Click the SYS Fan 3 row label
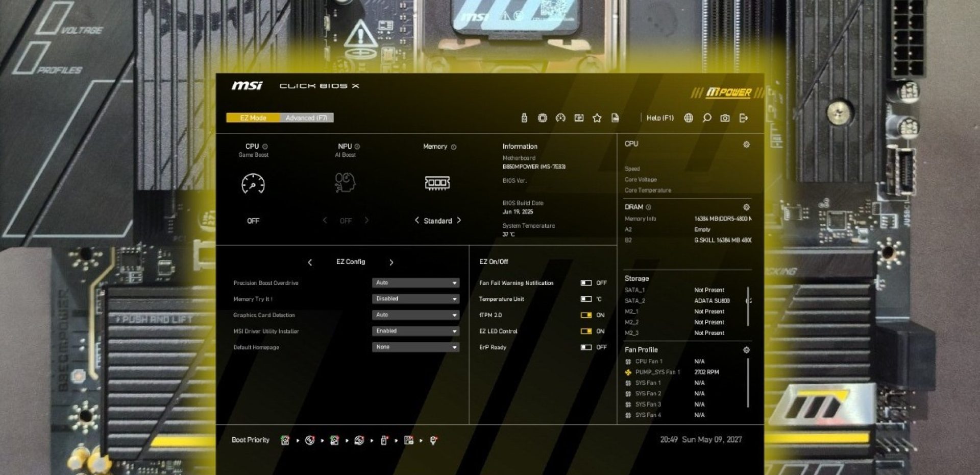Screen dimensions: 980x475 [648, 405]
